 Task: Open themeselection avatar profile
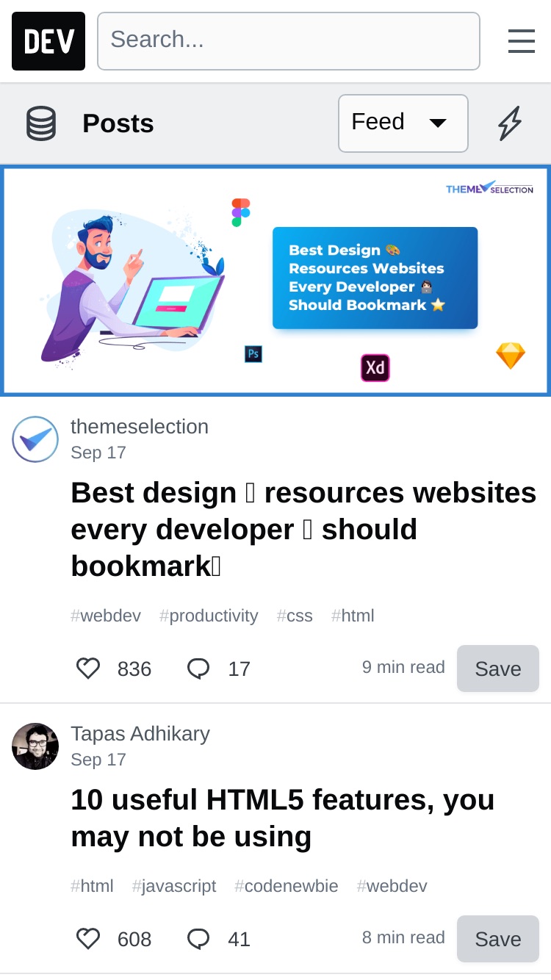point(35,439)
